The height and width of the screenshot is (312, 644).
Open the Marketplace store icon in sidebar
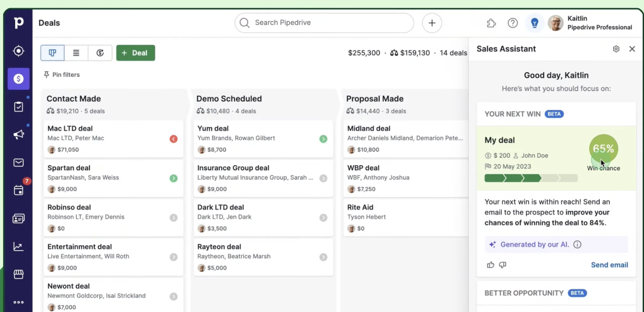click(x=18, y=274)
